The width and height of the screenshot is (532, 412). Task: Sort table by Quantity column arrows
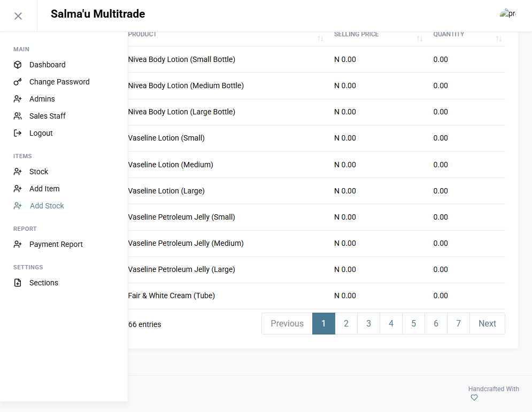pyautogui.click(x=499, y=38)
